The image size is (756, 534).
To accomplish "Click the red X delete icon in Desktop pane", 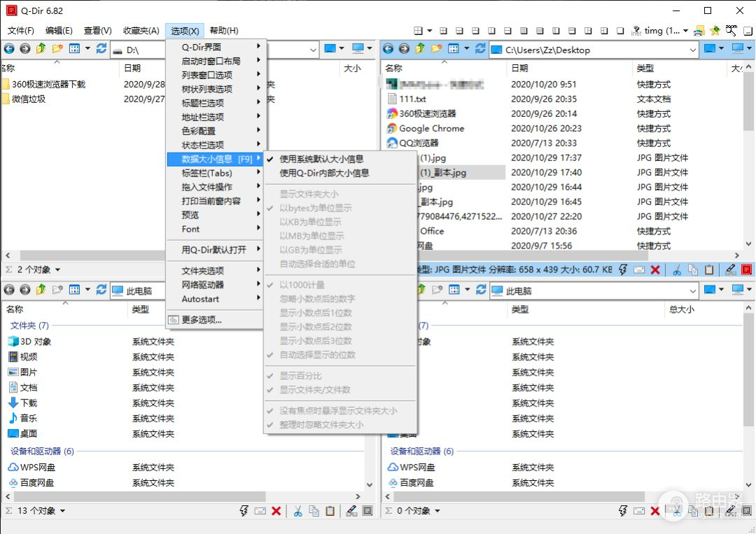I will point(655,269).
